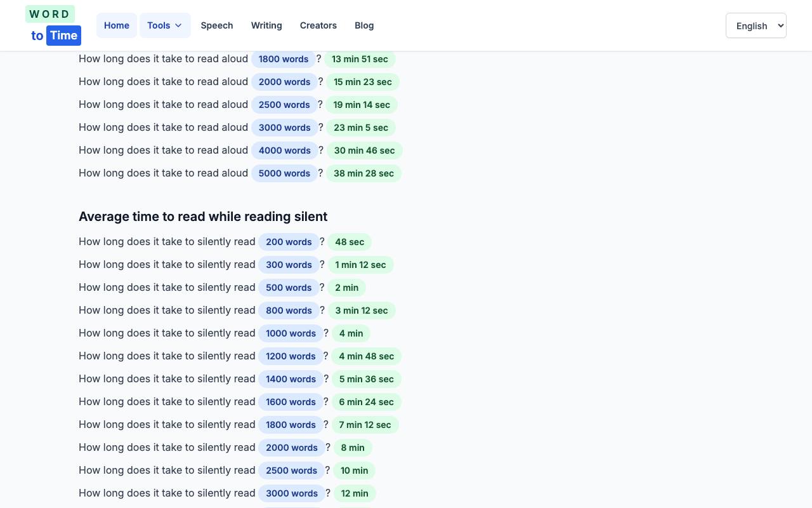Open the Writing menu item
This screenshot has width=812, height=508.
click(266, 25)
